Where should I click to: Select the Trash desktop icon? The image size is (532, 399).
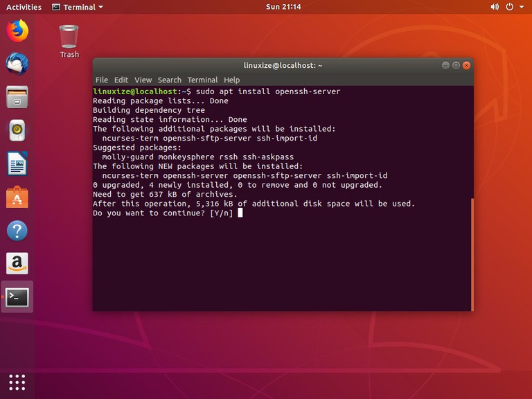pos(69,41)
